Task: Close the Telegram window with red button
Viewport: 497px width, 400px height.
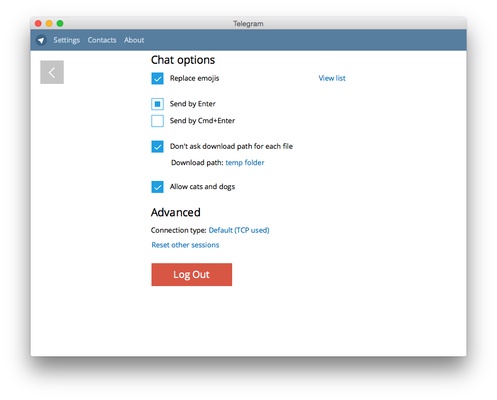Action: (38, 23)
